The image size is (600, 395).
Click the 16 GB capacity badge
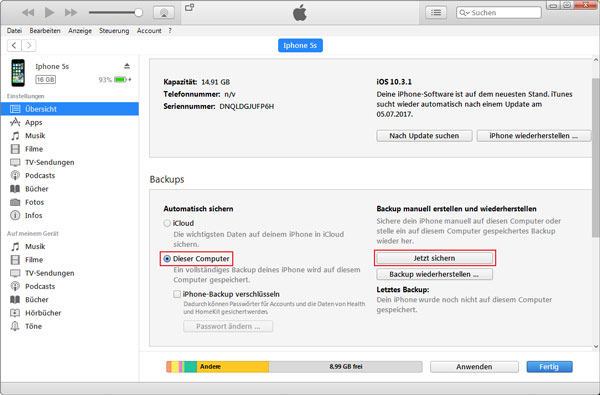point(46,80)
